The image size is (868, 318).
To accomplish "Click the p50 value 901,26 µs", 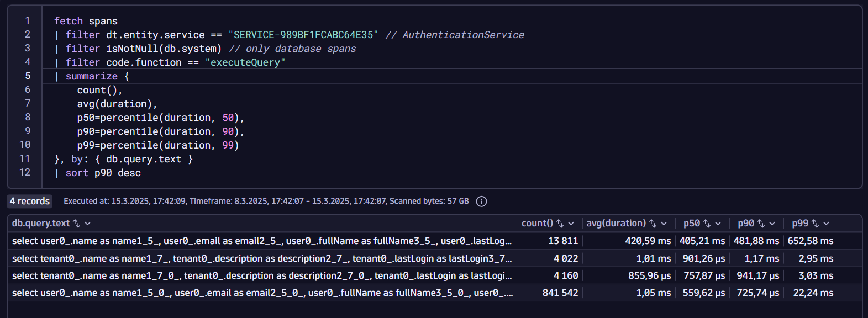I will point(704,258).
